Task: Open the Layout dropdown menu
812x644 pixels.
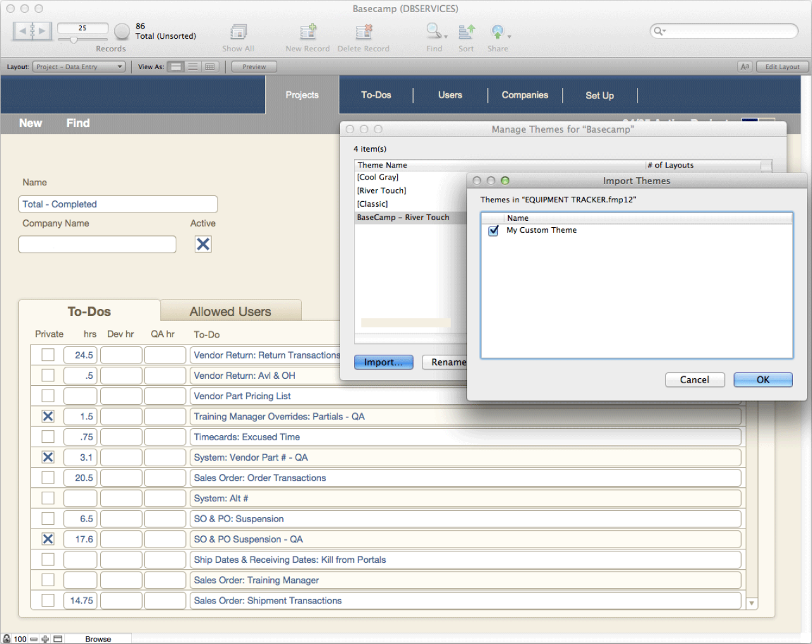Action: pos(79,67)
